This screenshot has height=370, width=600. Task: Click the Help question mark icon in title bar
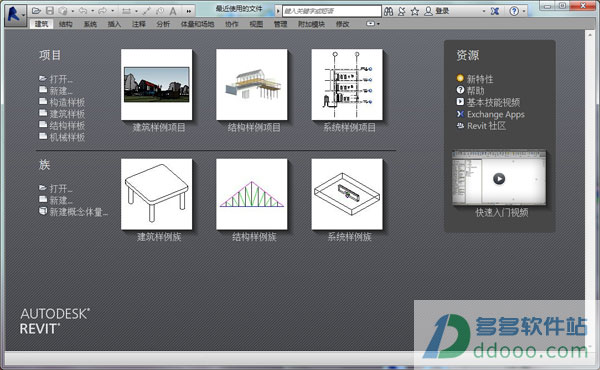point(514,11)
